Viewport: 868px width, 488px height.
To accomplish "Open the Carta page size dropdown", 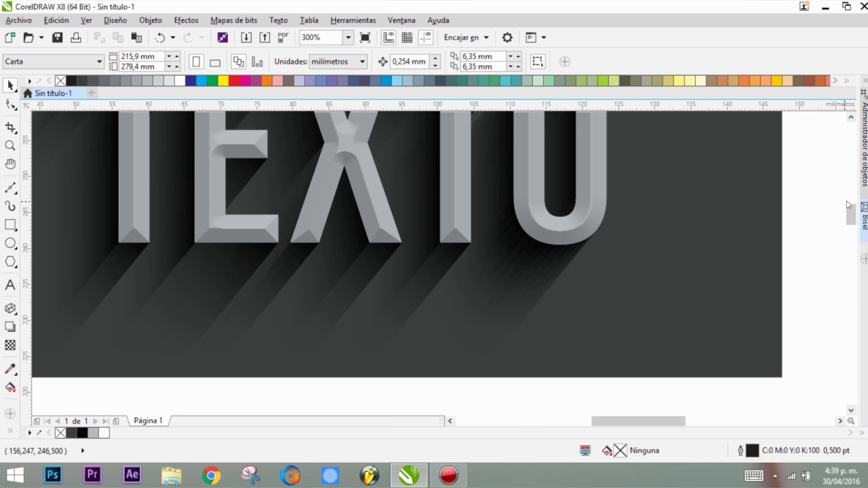I will [x=99, y=62].
